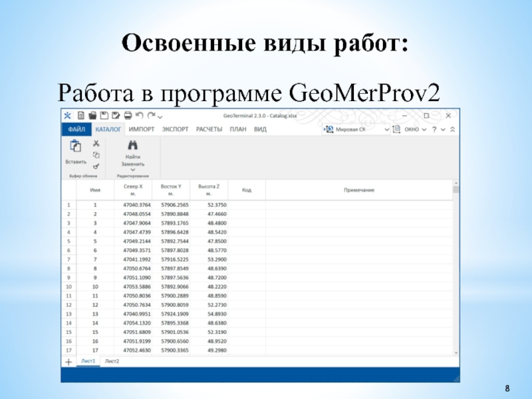Click the Примечание column header

pyautogui.click(x=359, y=190)
